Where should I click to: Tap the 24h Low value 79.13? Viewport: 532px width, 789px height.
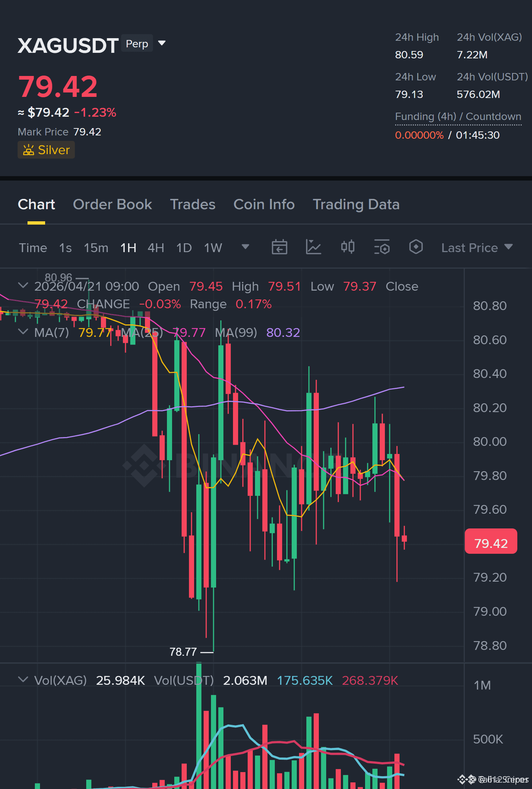[409, 95]
